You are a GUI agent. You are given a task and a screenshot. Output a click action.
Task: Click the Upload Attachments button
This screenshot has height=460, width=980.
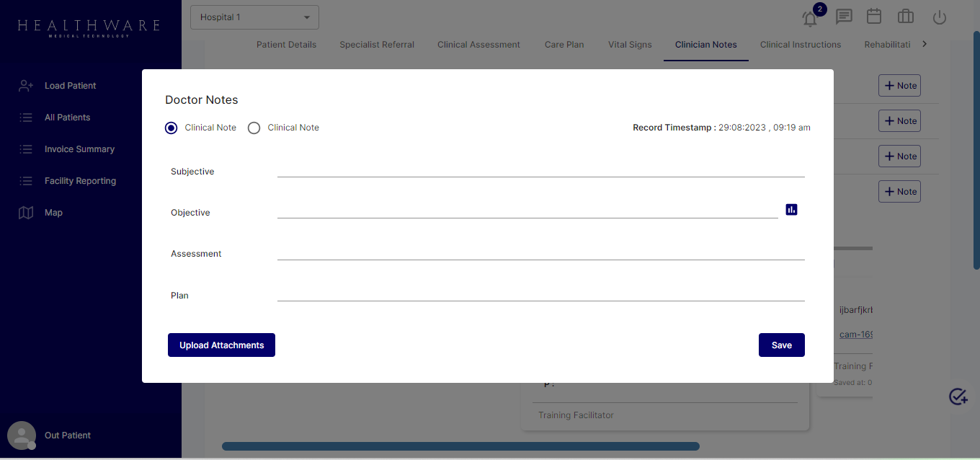click(221, 345)
